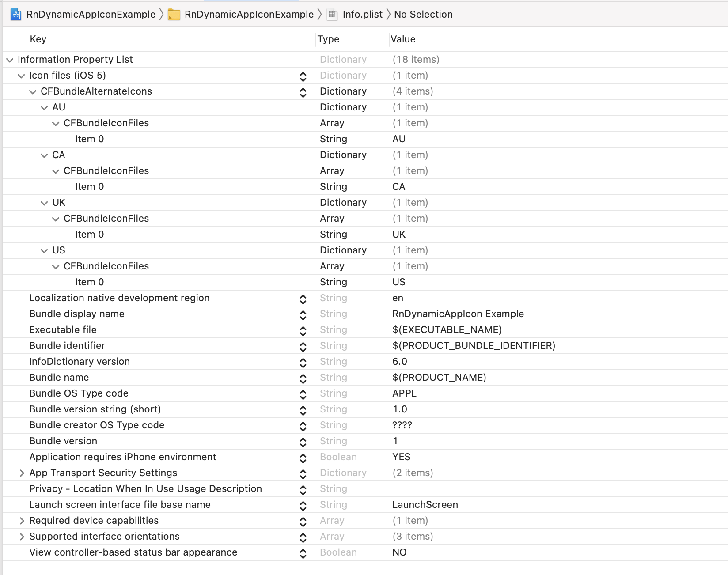Viewport: 728px width, 575px height.
Task: Click the Item 0 value US
Action: click(x=399, y=282)
